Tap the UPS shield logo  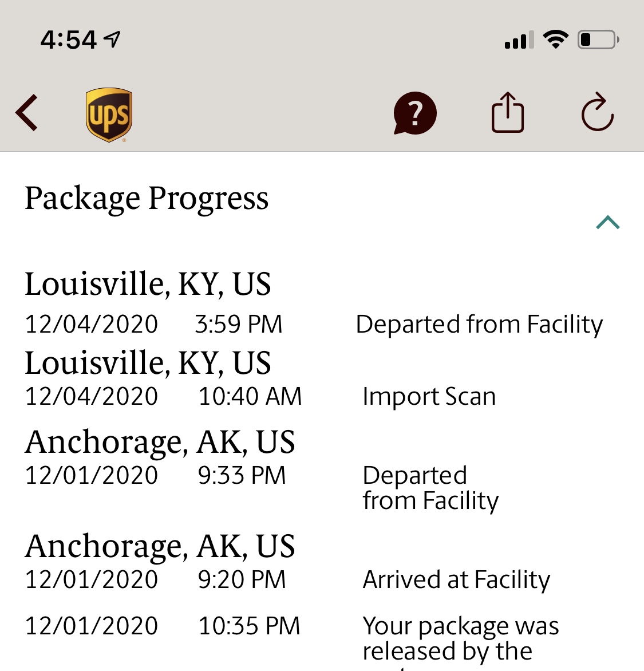(x=109, y=115)
